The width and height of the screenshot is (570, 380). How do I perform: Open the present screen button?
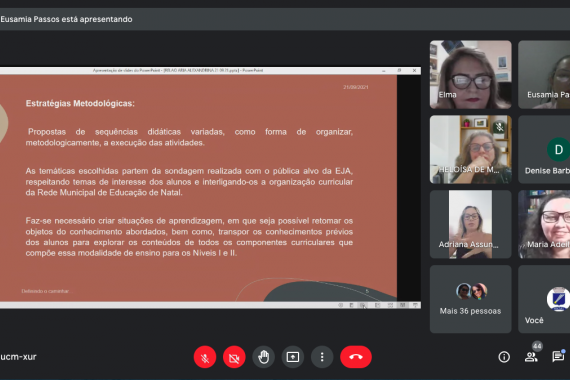pos(293,357)
